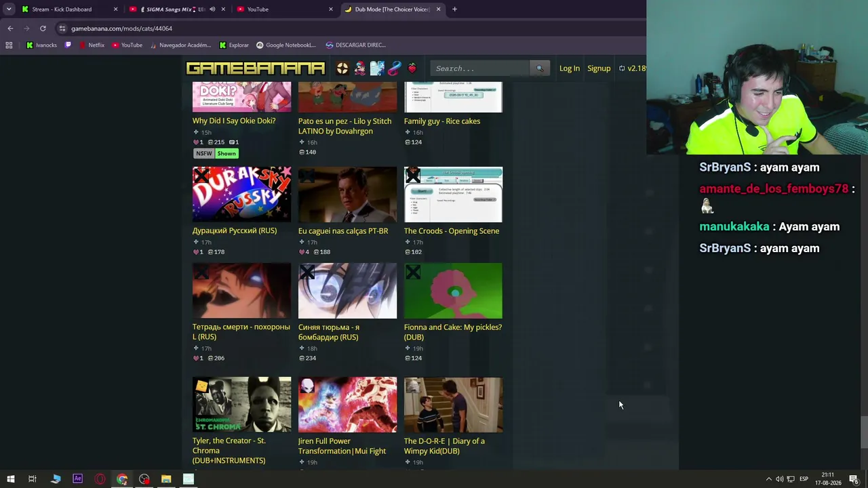Open 'Tyler, the Creator - St. Chroma' mod
868x488 pixels.
[229, 451]
